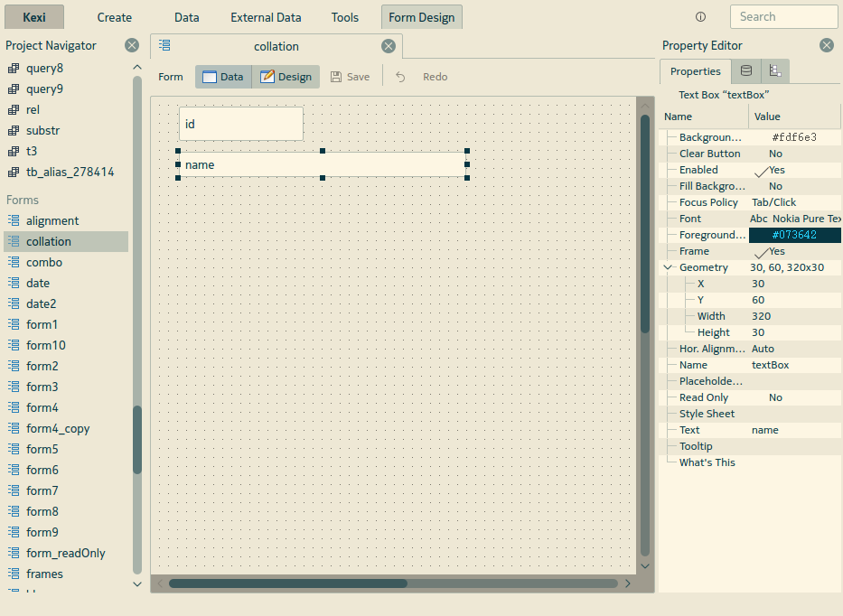Switch to the Create tab
The image size is (843, 616).
point(114,17)
